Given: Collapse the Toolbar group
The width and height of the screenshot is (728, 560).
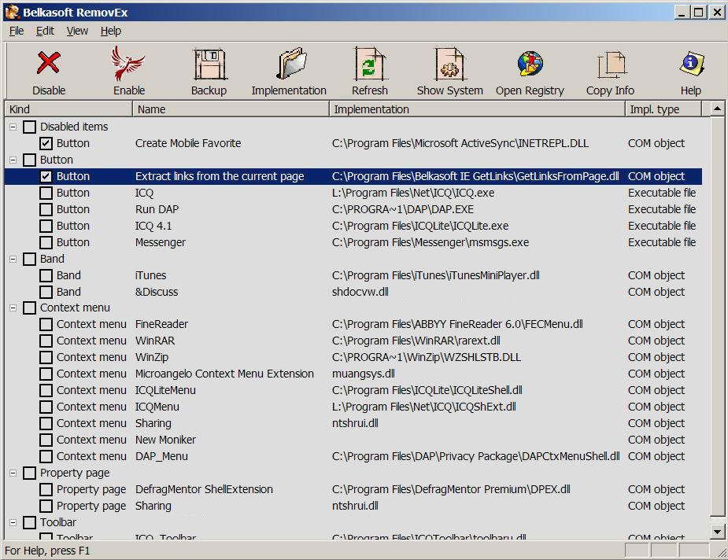Looking at the screenshot, I should (13, 522).
